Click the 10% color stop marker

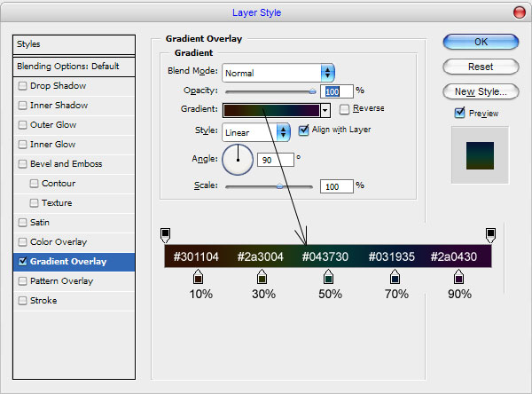pyautogui.click(x=198, y=277)
